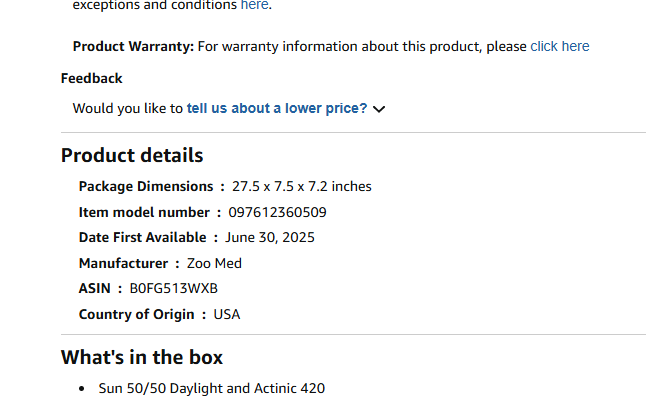
Task: Click the "What's in the box" heading
Action: pyautogui.click(x=142, y=357)
